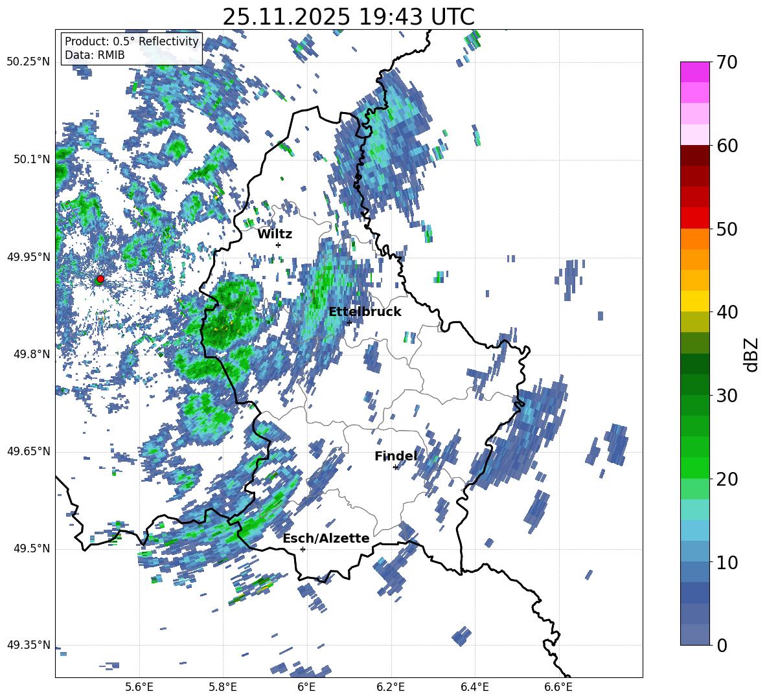
Task: Click the dark maroon colorbar swatch below 60
Action: pyautogui.click(x=694, y=155)
